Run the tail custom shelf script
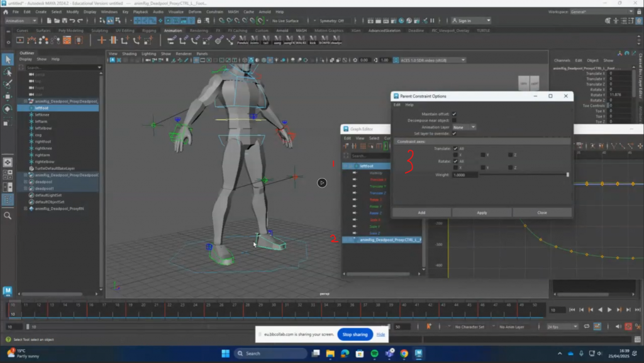 click(266, 40)
